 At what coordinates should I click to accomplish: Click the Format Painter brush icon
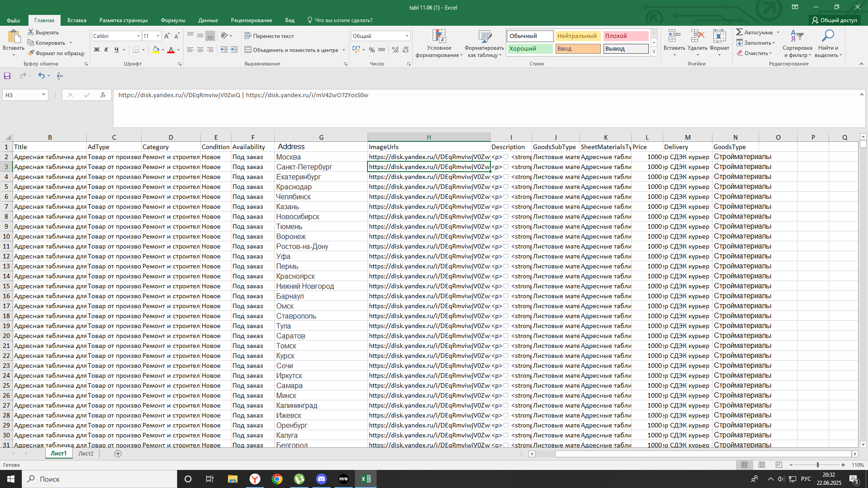click(x=31, y=53)
